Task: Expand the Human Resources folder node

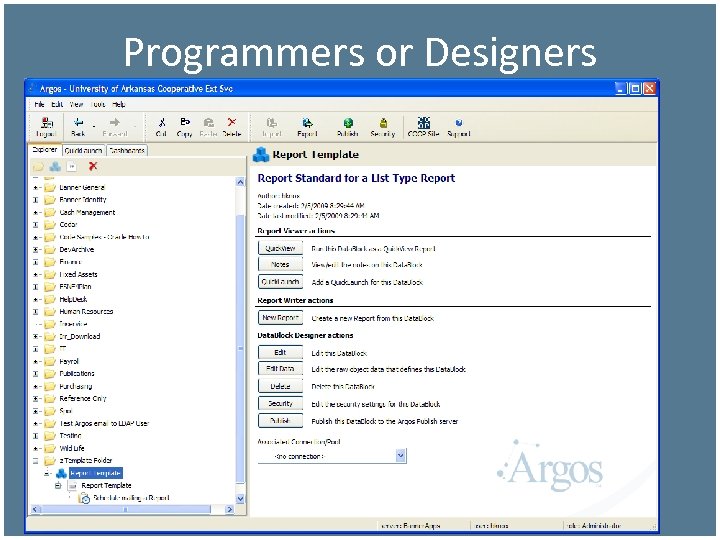Action: [36, 311]
